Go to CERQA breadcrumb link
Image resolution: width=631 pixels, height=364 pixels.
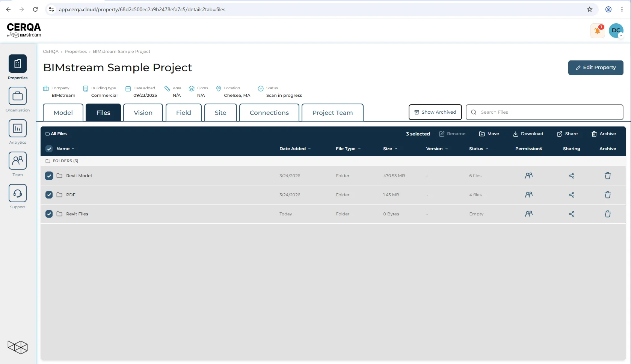[51, 51]
